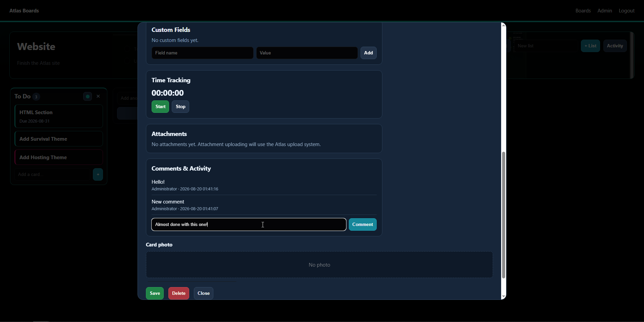Open the HTML Section card

59,116
